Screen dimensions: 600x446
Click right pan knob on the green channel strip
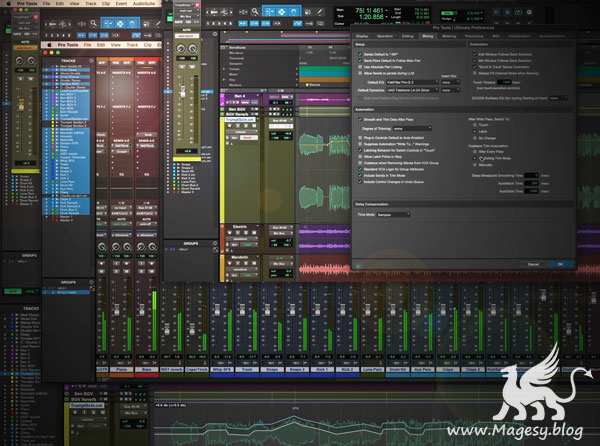[192, 49]
